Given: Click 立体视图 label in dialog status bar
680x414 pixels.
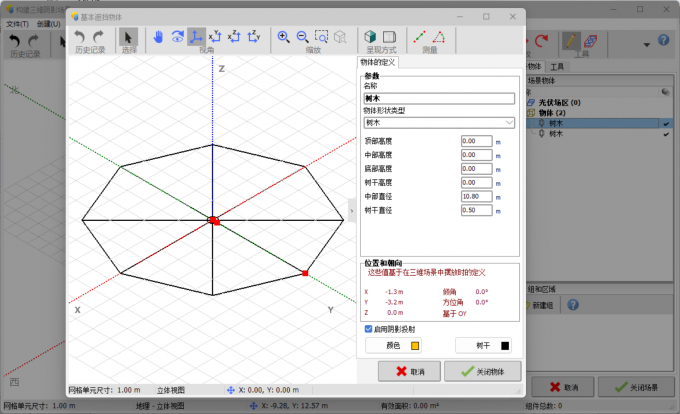Looking at the screenshot, I should 171,390.
